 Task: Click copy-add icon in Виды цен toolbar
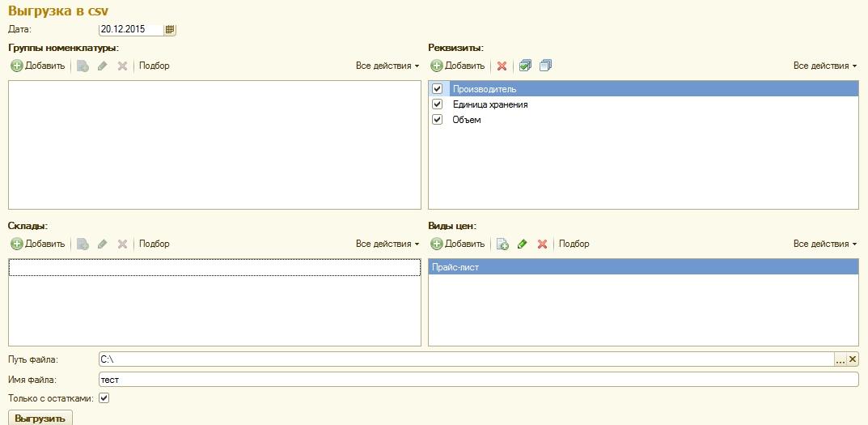coord(502,244)
